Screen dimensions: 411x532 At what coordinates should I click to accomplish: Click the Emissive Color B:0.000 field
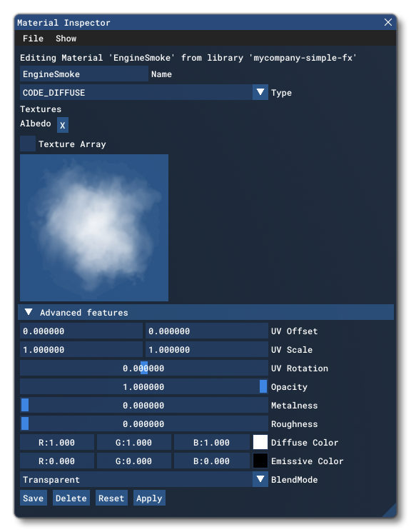(212, 461)
